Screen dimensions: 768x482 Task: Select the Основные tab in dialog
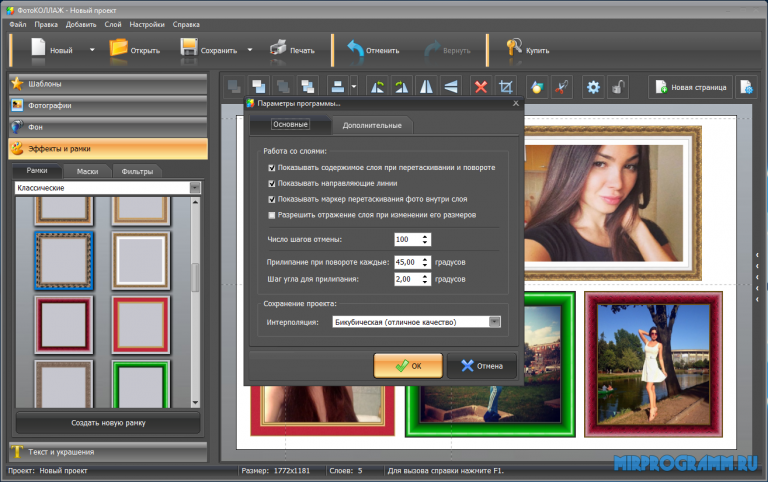tap(290, 124)
